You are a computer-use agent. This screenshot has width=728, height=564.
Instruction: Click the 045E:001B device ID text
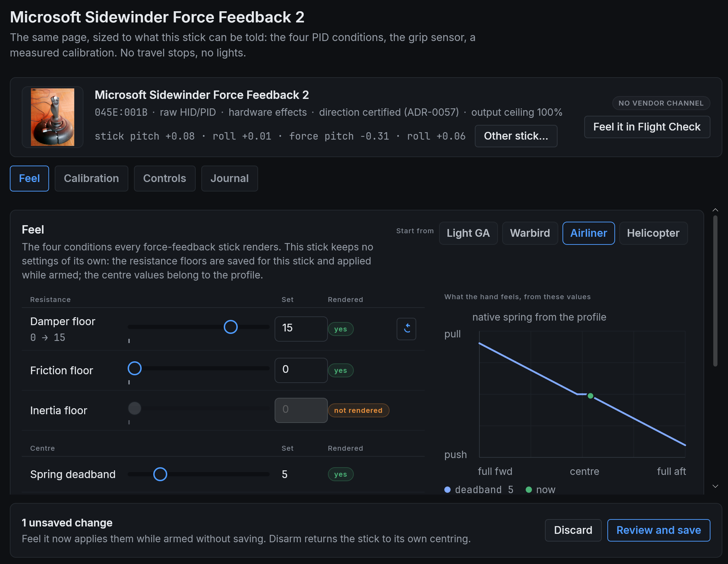tap(121, 112)
